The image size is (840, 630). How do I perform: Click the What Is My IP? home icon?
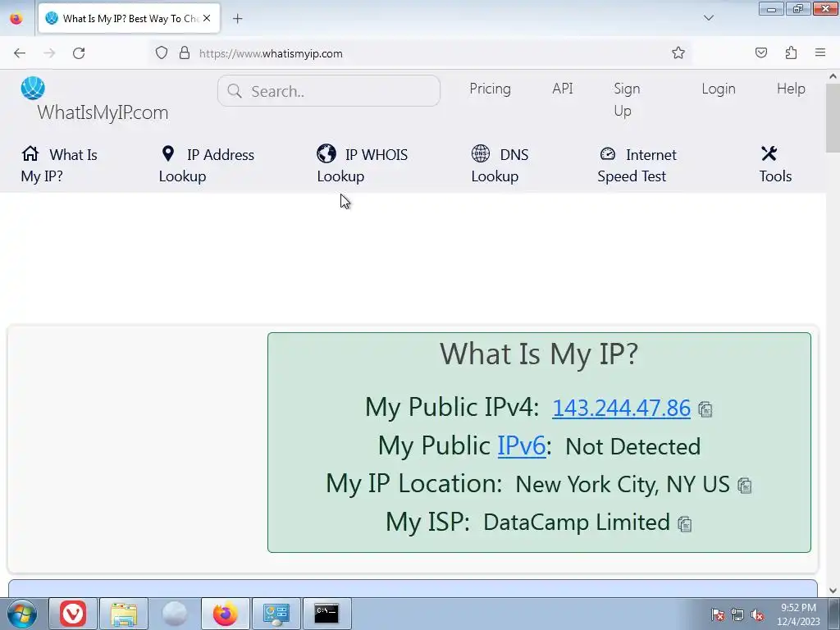point(30,153)
